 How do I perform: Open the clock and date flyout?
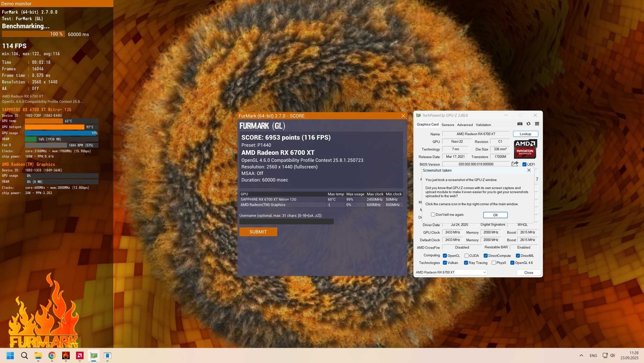(629, 355)
